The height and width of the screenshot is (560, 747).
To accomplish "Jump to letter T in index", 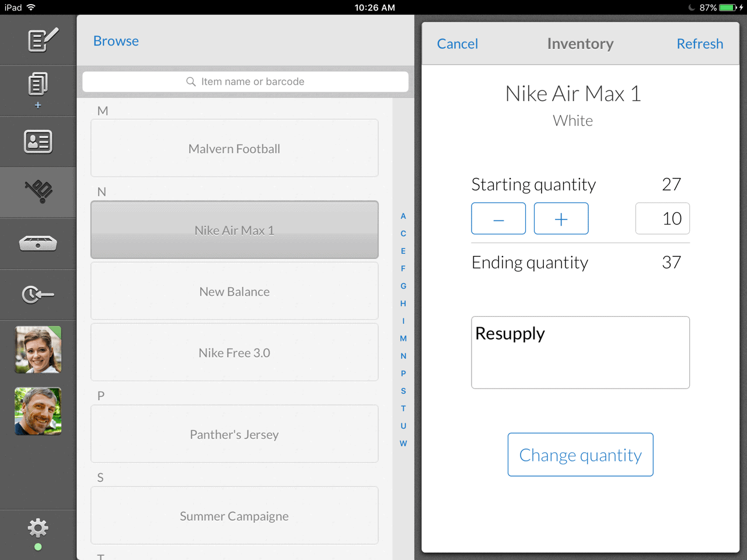I will coord(403,408).
